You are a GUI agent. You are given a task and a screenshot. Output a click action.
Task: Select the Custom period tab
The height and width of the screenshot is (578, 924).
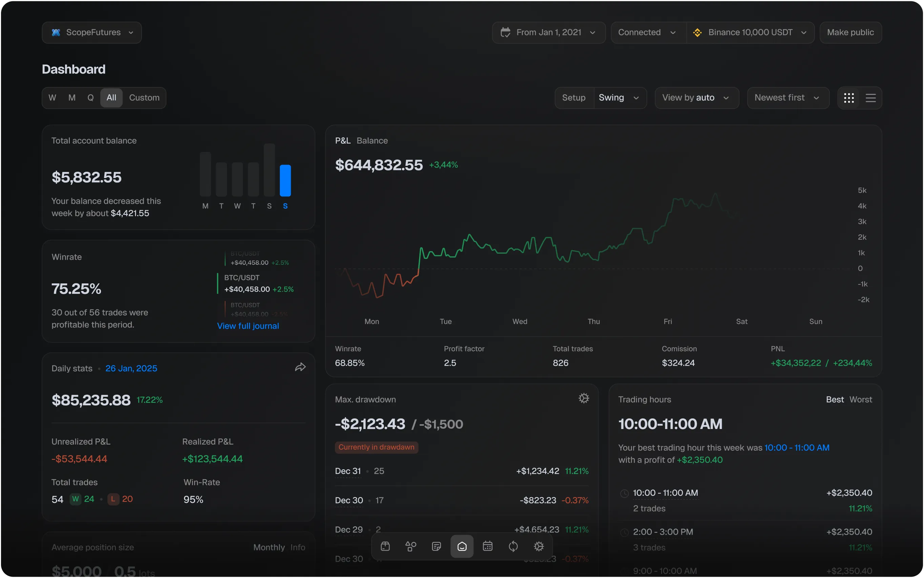(x=144, y=98)
